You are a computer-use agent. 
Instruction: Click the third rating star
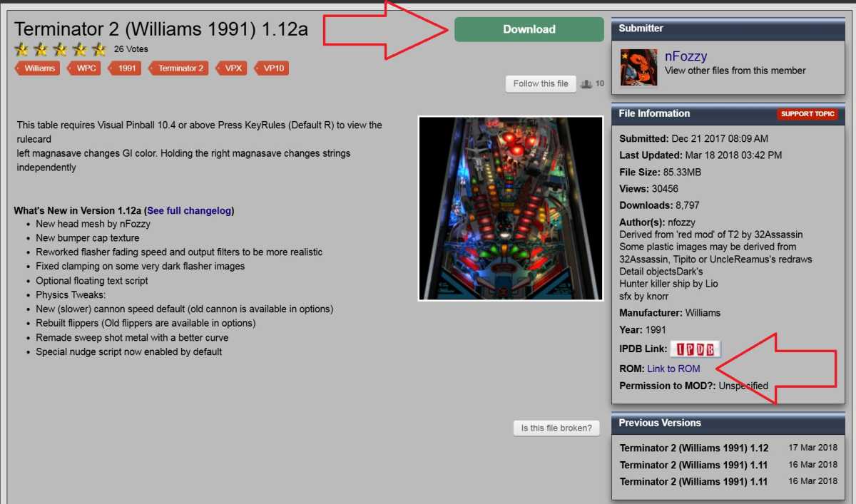click(61, 49)
